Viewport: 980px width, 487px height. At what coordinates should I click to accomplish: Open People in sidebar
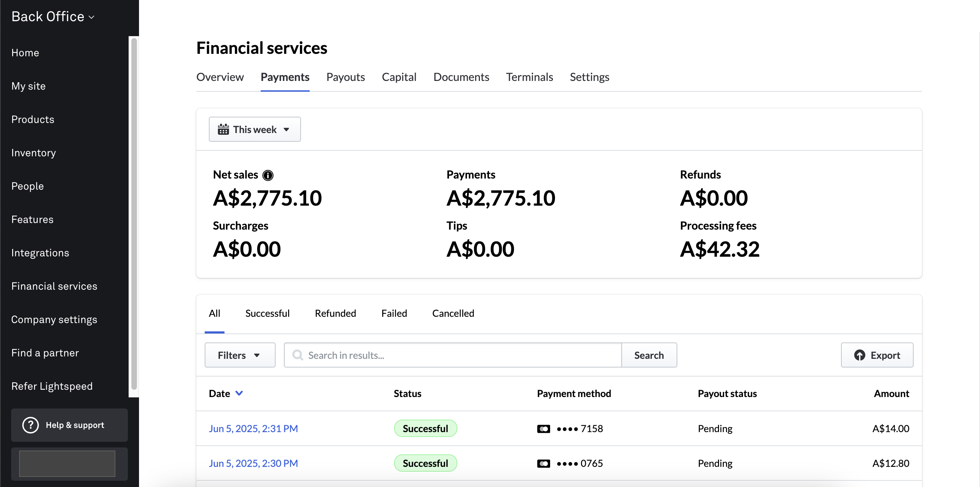pyautogui.click(x=27, y=186)
